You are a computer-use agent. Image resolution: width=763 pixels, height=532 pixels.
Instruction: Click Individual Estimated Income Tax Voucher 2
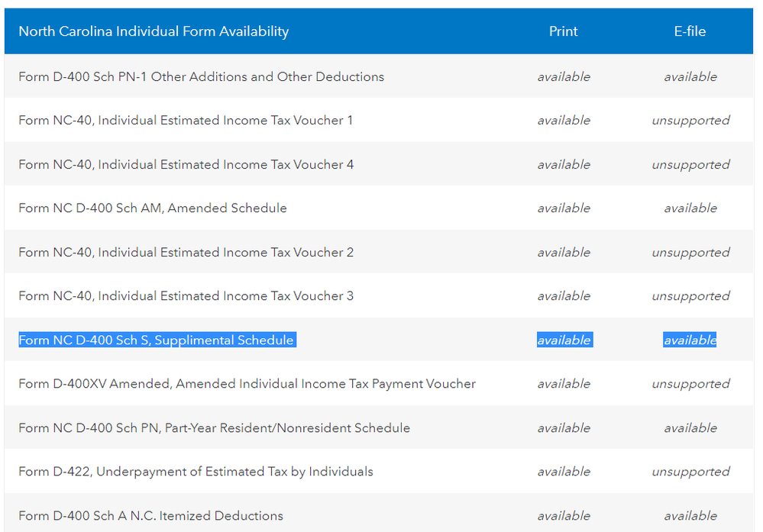coord(186,252)
